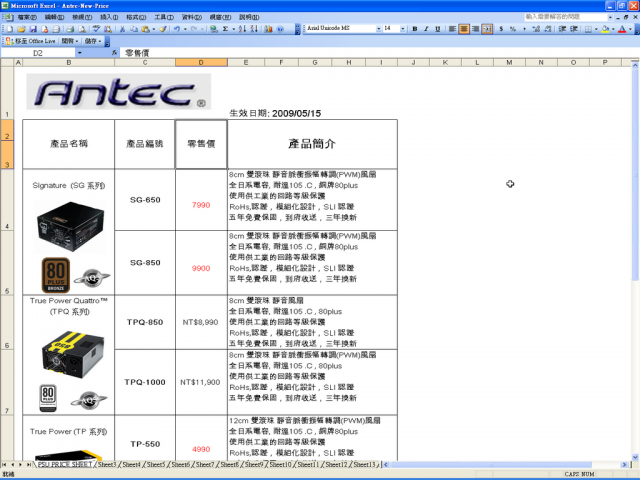Open print preview from the toolbar
The height and width of the screenshot is (480, 640).
point(82,29)
